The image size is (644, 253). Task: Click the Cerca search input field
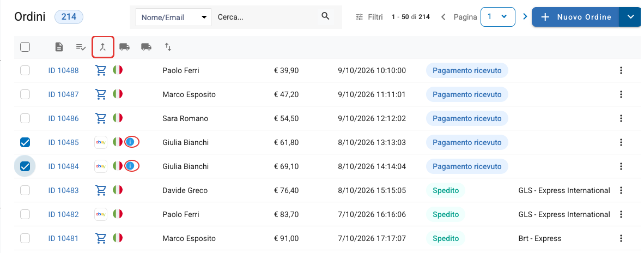pyautogui.click(x=265, y=17)
